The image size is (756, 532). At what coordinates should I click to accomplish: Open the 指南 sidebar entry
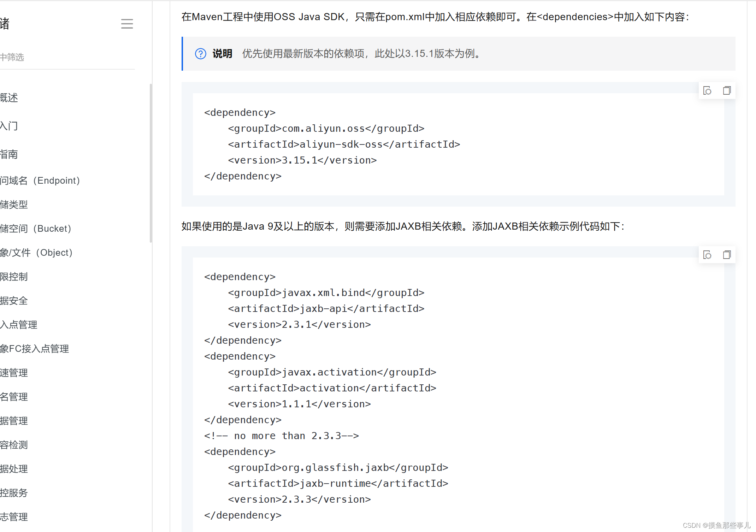coord(9,154)
